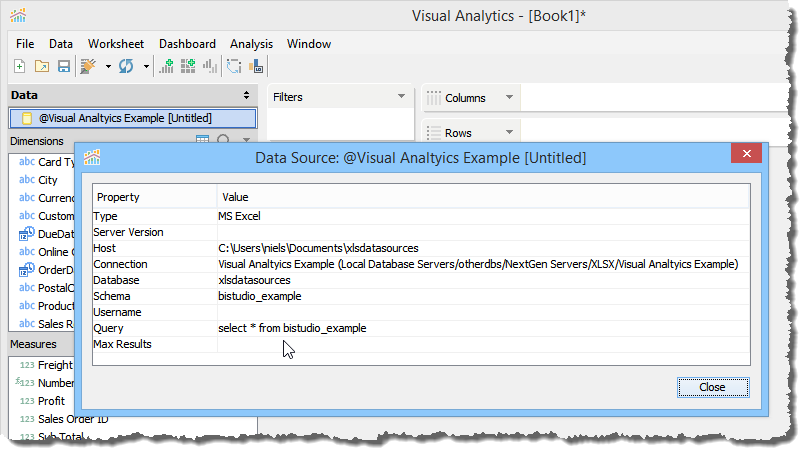
Task: Save the workbook with the floppy icon
Action: (63, 67)
